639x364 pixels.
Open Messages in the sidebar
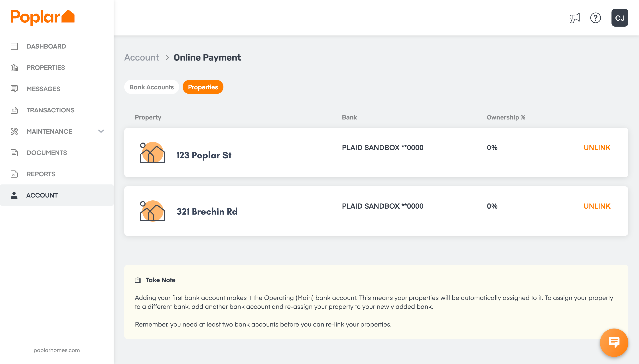click(57, 89)
